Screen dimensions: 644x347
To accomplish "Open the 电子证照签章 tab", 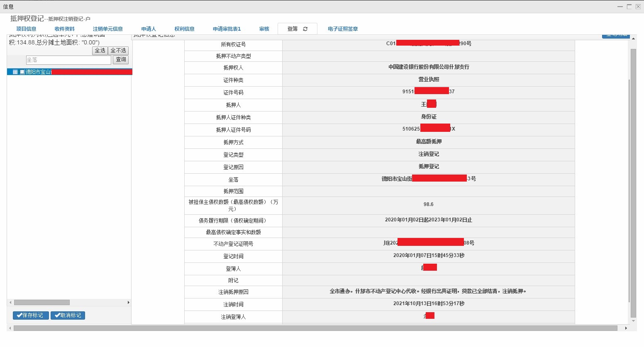I will [343, 29].
